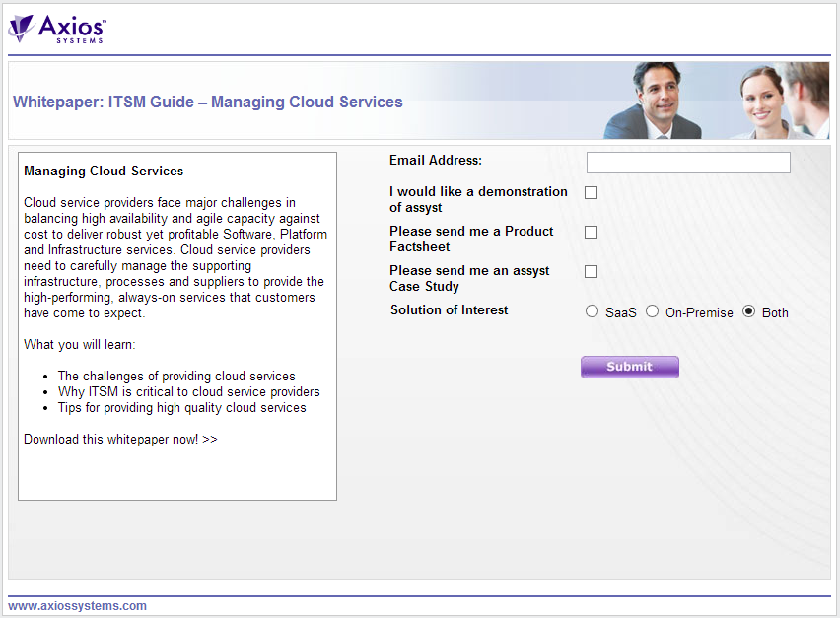
Task: Open the www.axiossystems.com footer link
Action: point(77,606)
